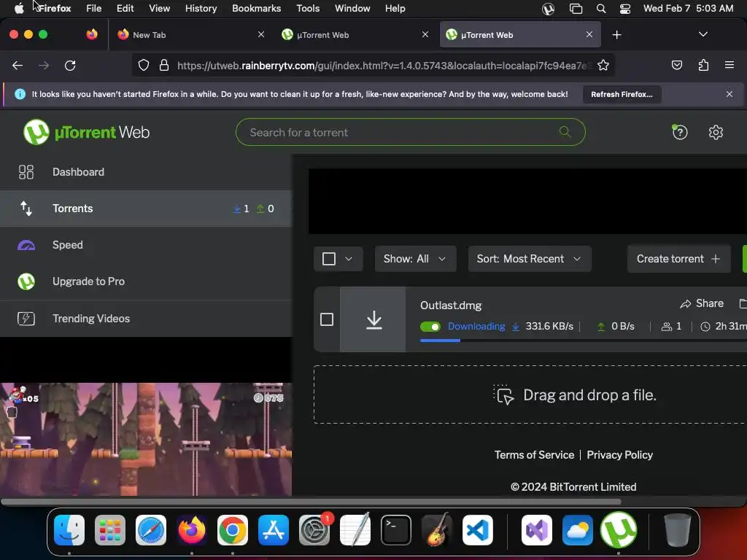
Task: Click the Share button for Outlast.dmg
Action: 702,303
